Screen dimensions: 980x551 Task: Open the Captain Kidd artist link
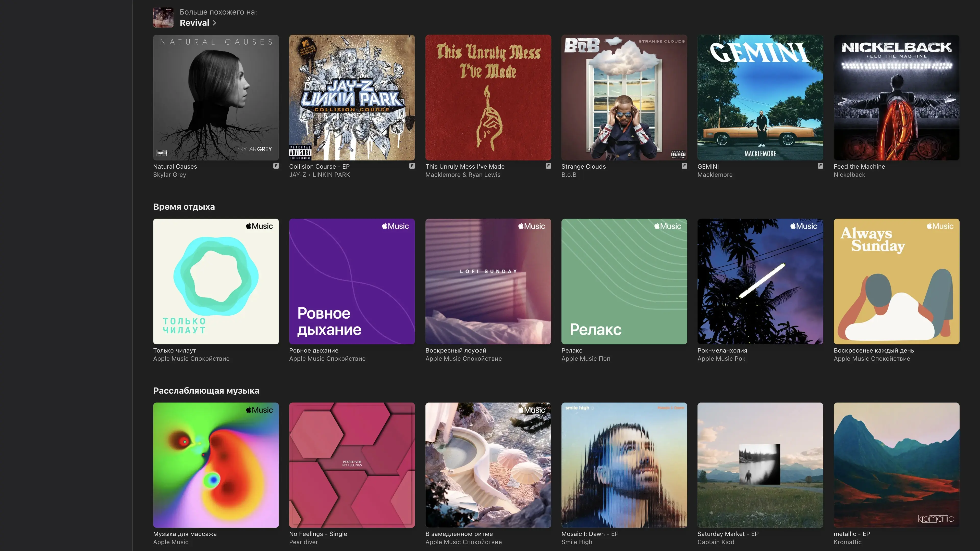pos(716,542)
